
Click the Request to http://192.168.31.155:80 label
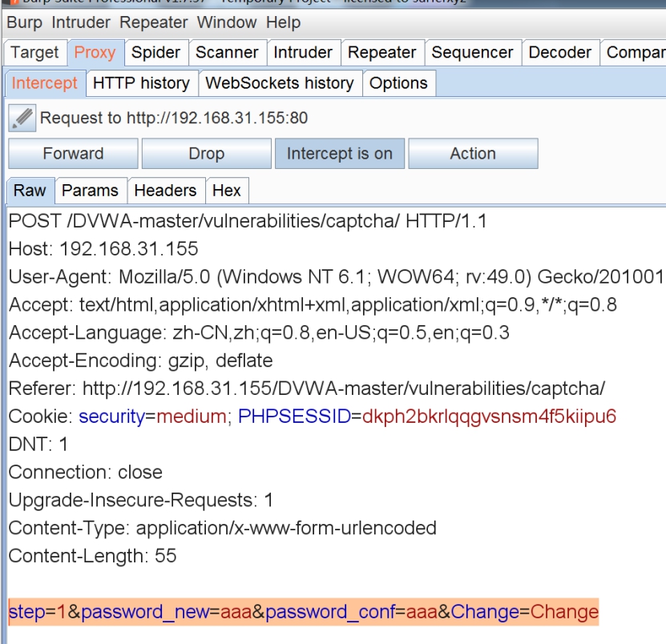pyautogui.click(x=174, y=118)
